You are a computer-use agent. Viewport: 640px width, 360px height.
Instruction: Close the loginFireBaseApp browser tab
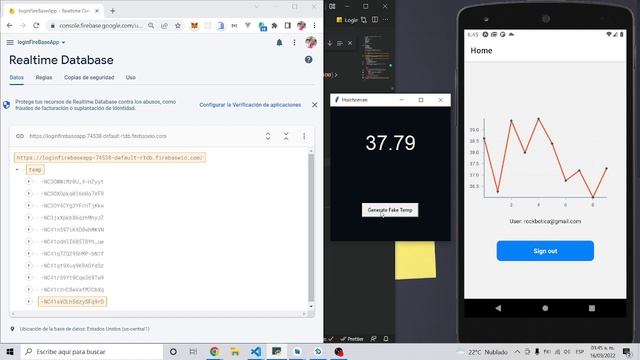[x=97, y=11]
